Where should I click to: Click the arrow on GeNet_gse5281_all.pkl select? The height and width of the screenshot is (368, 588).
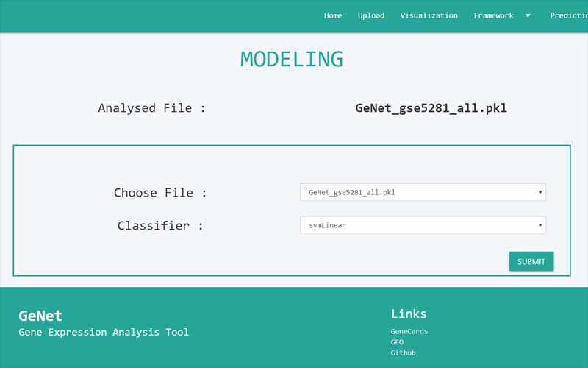pos(540,193)
